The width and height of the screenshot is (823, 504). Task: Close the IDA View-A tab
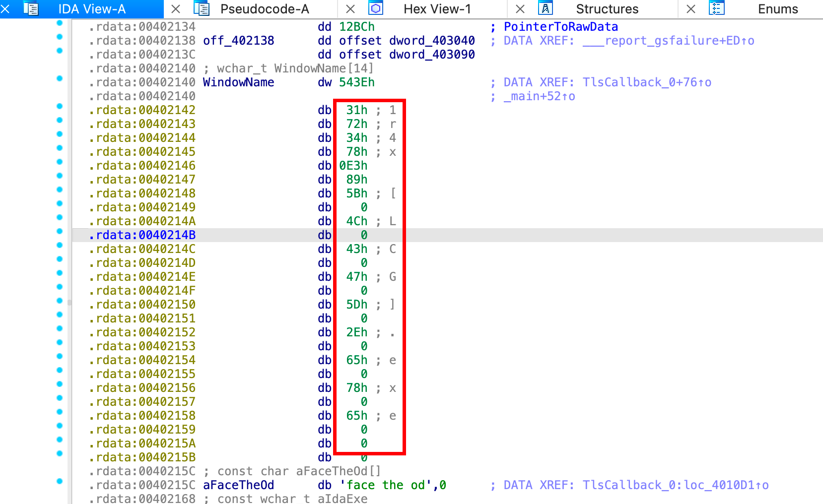[5, 9]
